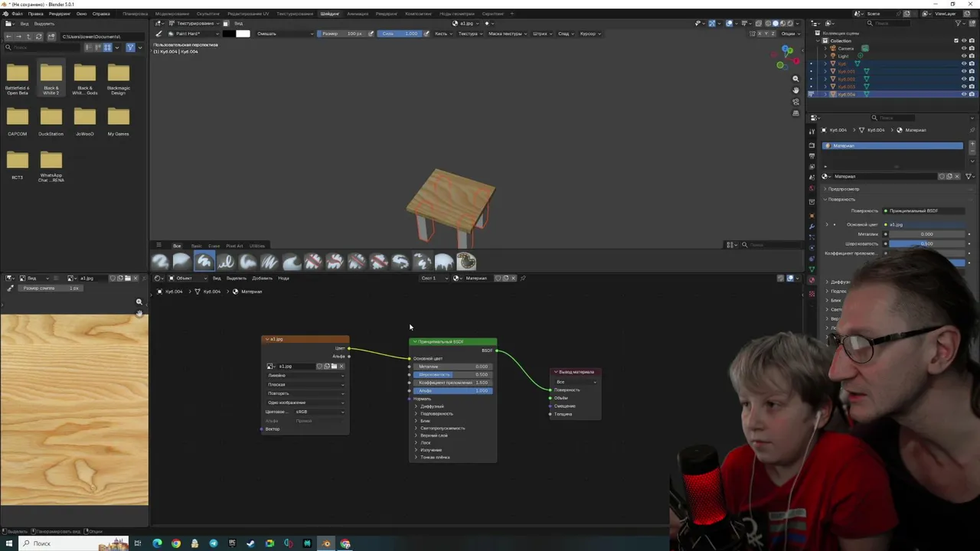Viewport: 980px width, 551px height.
Task: Go to the parent directory in the file browser
Action: [29, 37]
